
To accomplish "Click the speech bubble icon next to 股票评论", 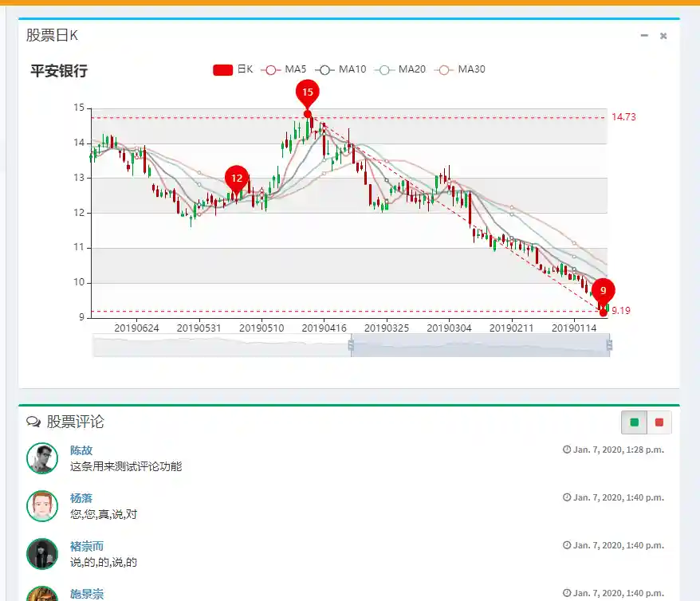I will coord(32,422).
